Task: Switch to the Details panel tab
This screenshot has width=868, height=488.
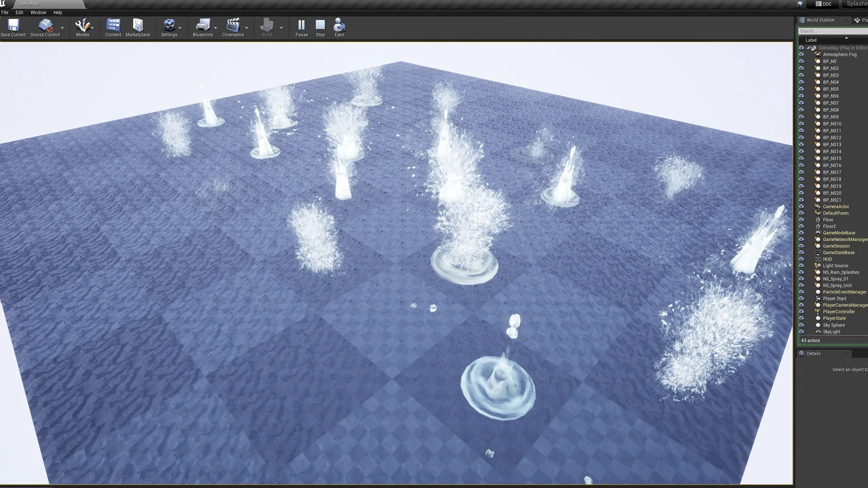Action: [x=813, y=354]
